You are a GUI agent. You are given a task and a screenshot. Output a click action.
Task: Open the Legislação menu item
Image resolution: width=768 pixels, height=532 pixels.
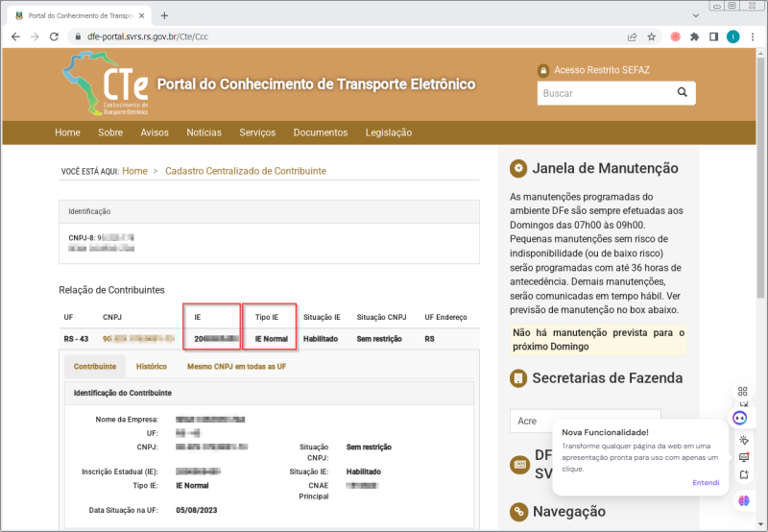coord(389,133)
